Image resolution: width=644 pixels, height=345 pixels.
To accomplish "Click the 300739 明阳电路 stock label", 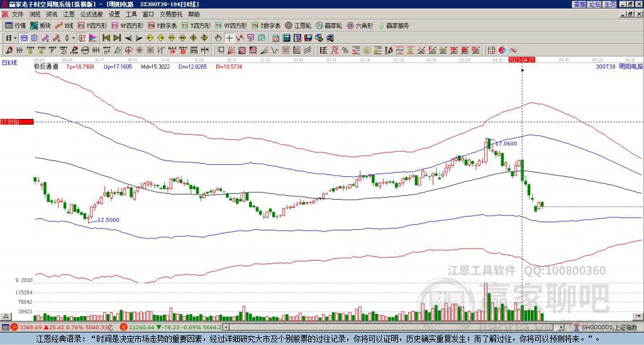I will tap(619, 66).
